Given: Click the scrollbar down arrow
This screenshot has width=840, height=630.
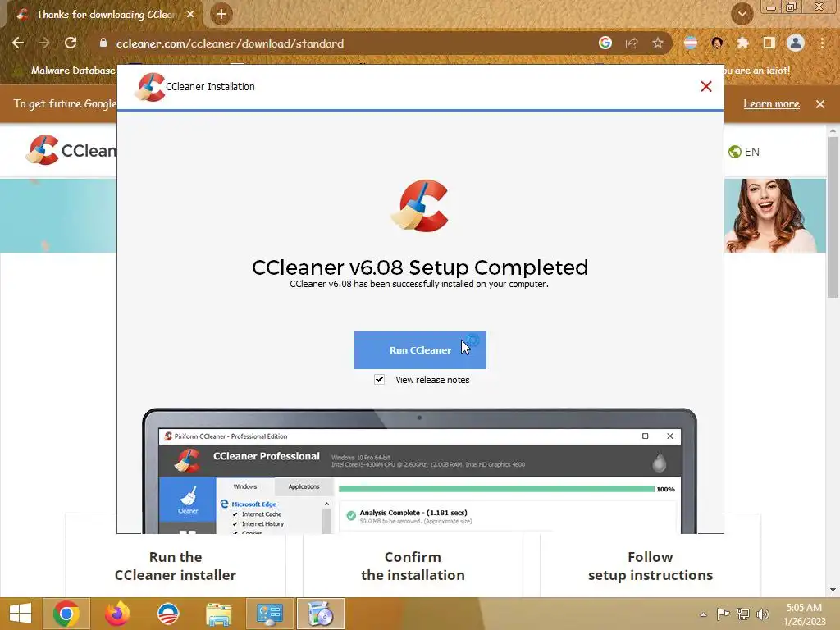Looking at the screenshot, I should point(833,590).
